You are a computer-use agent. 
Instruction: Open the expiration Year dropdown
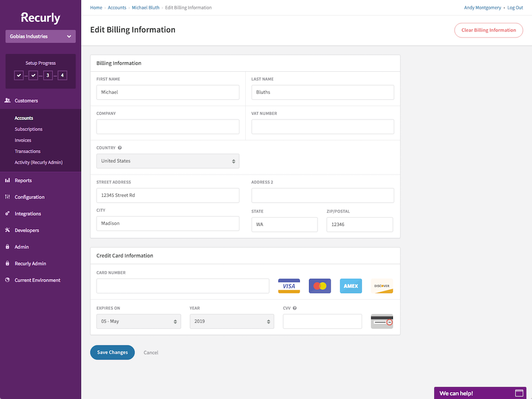click(232, 321)
